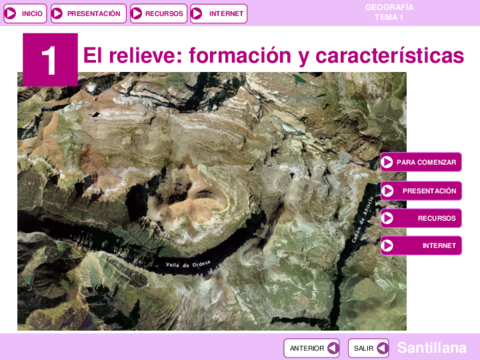
Task: Click the play arrow icon beside top INTERNET
Action: [x=197, y=14]
